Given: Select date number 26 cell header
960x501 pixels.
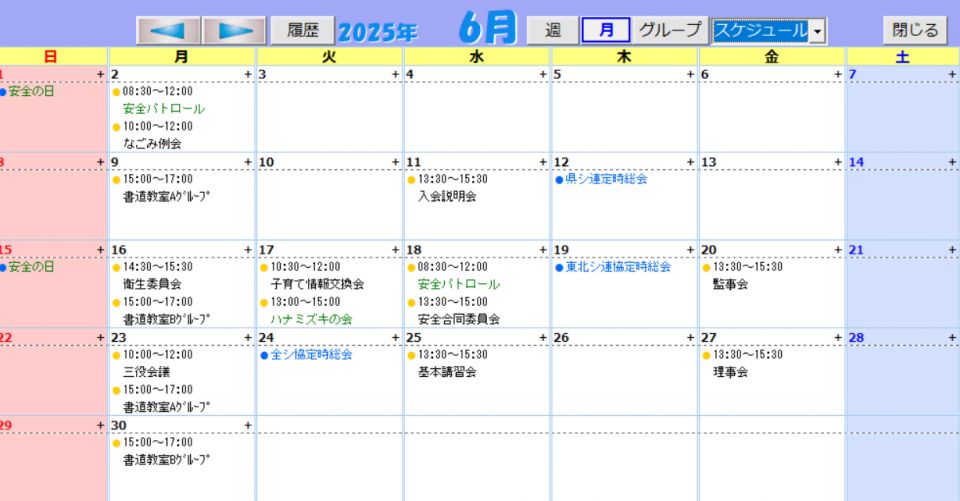Looking at the screenshot, I should 561,337.
